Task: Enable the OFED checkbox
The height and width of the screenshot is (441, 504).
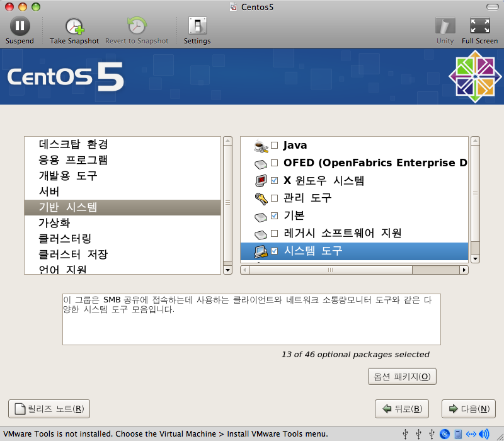Action: click(x=274, y=163)
